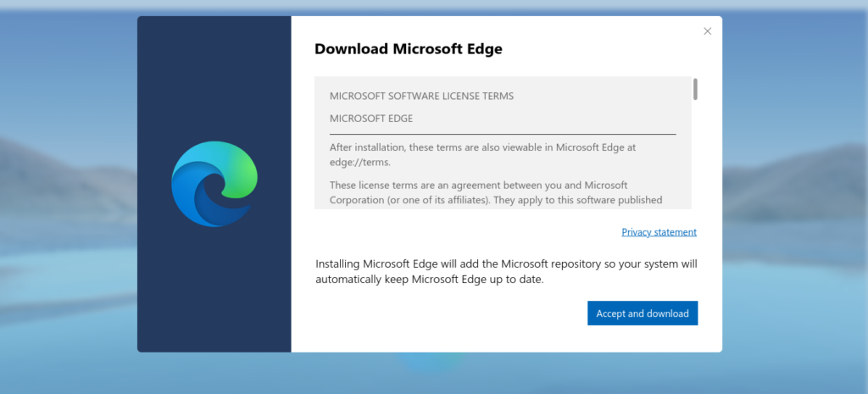Click the "MICROSOFT EDGE" line in license
The height and width of the screenshot is (394, 868).
click(371, 119)
